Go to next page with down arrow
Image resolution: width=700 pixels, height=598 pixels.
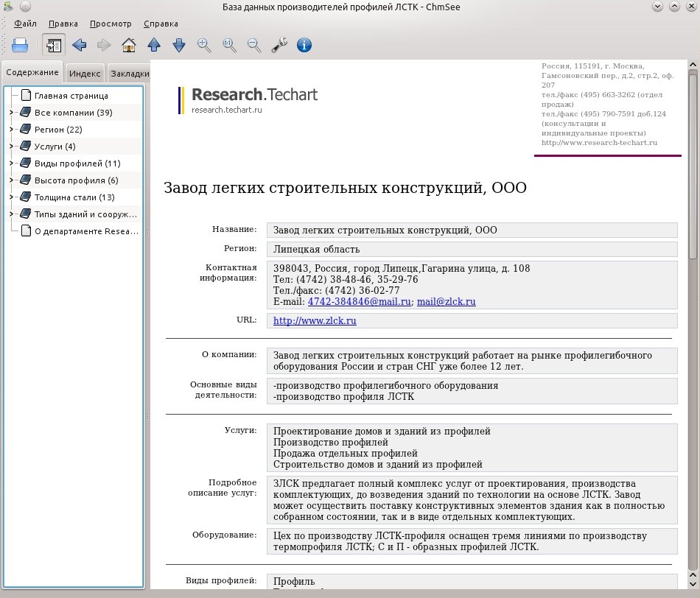179,45
